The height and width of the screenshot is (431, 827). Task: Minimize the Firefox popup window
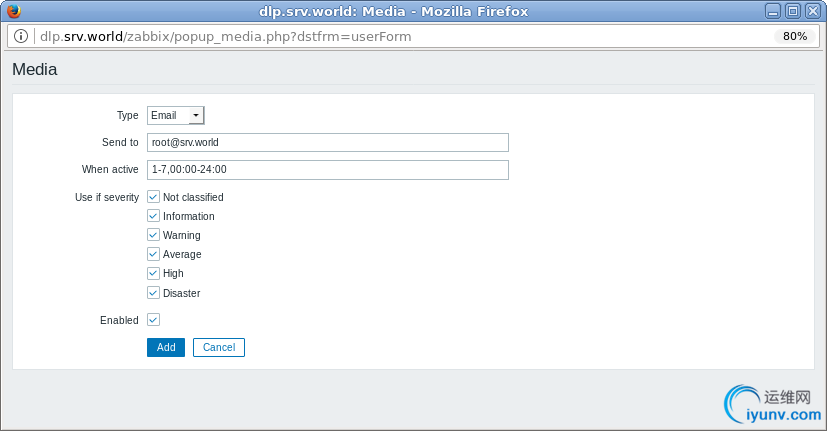(774, 11)
